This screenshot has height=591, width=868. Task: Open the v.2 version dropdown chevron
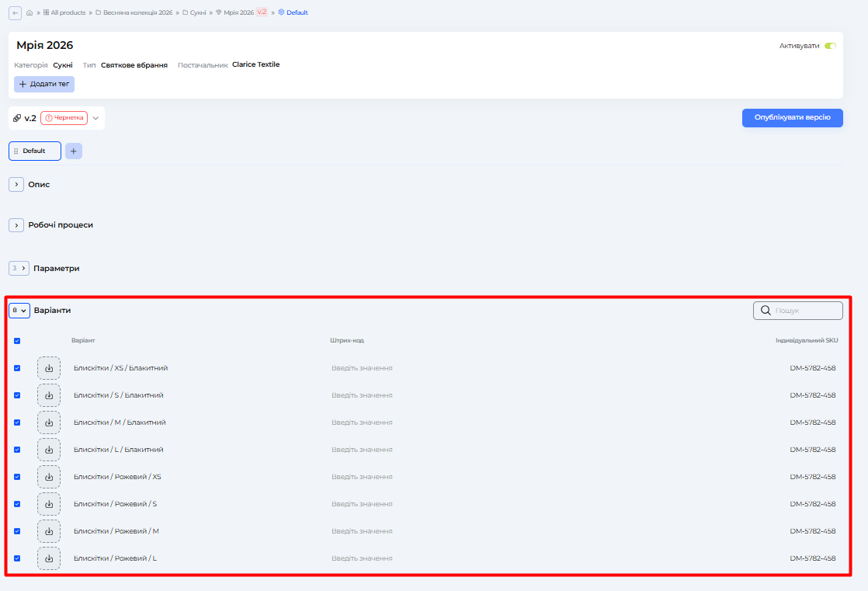pyautogui.click(x=96, y=118)
